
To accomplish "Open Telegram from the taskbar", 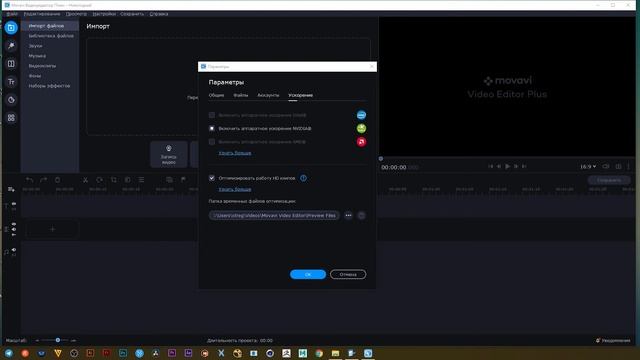I will point(9,353).
